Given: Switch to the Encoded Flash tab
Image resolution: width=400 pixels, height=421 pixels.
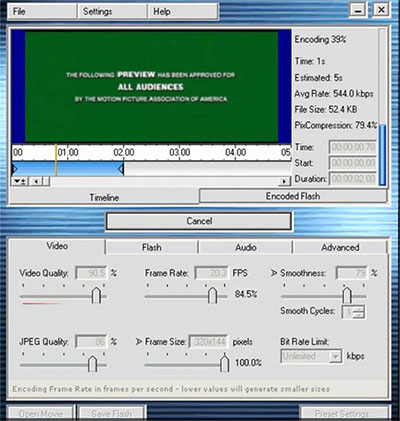Looking at the screenshot, I should point(293,196).
